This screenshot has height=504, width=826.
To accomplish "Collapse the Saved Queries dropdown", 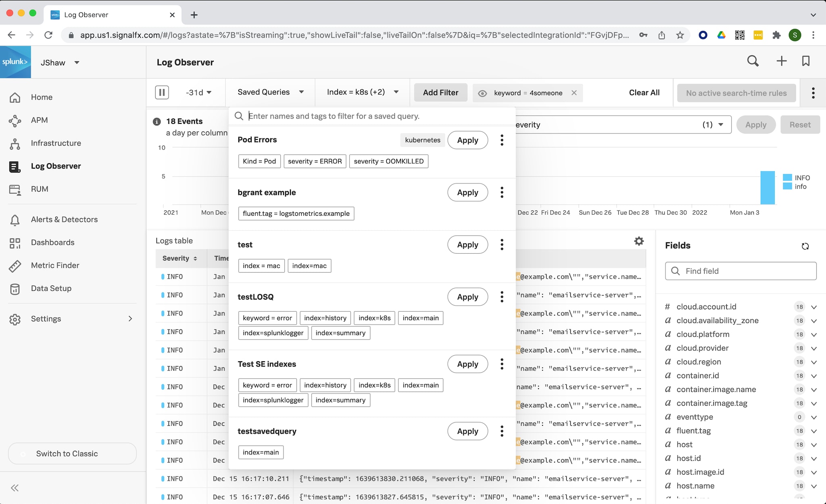I will (x=271, y=92).
